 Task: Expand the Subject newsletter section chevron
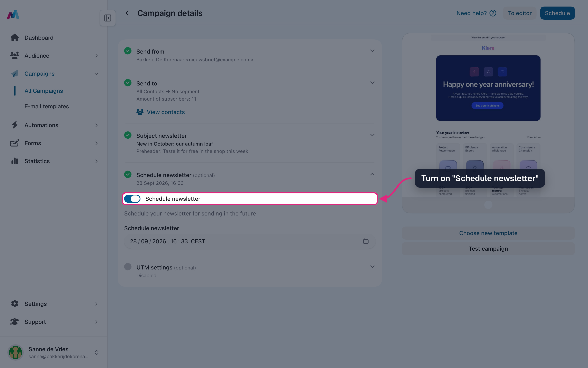372,135
